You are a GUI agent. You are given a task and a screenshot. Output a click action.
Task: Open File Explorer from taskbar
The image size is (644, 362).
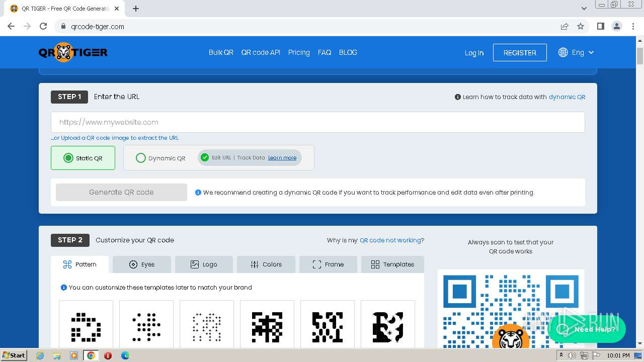(x=57, y=355)
